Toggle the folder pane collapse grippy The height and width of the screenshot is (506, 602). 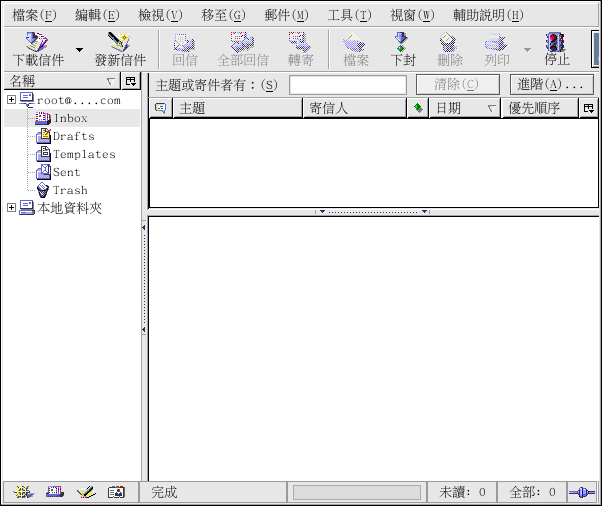[144, 279]
